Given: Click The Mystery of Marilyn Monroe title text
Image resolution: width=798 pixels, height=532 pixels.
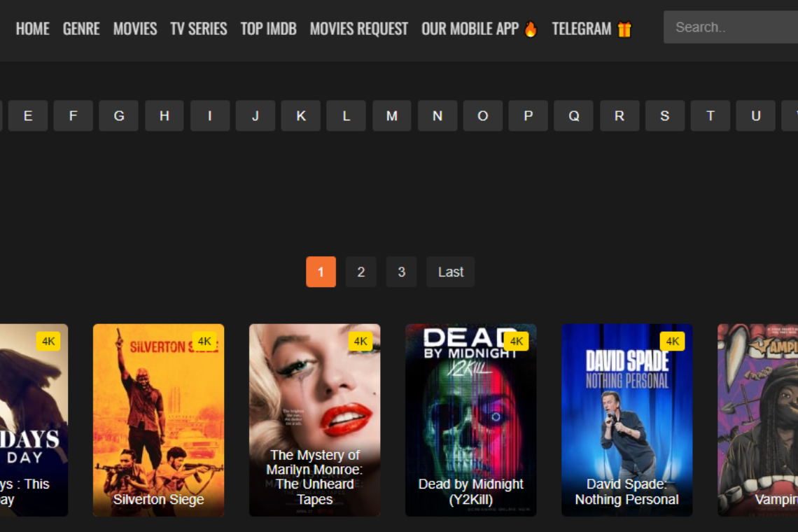Looking at the screenshot, I should click(x=314, y=477).
